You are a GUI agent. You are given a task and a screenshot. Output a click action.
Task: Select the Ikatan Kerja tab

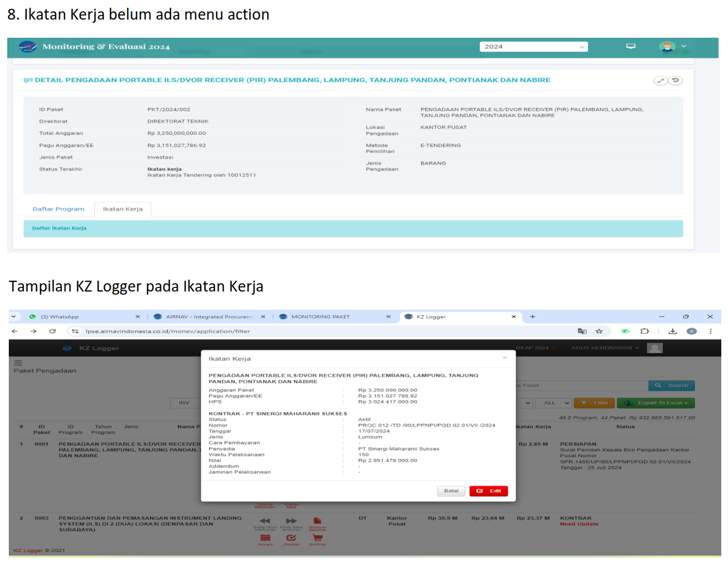pos(123,209)
